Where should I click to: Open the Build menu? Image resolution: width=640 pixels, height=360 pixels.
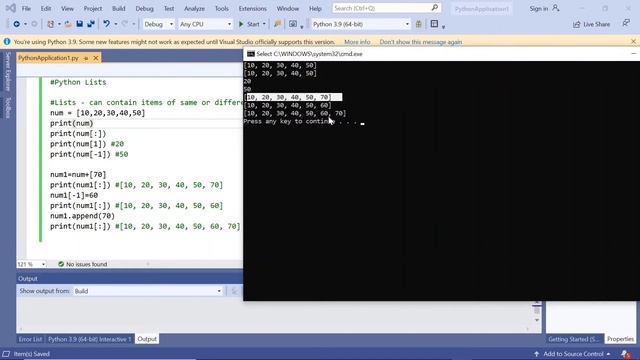pyautogui.click(x=118, y=8)
